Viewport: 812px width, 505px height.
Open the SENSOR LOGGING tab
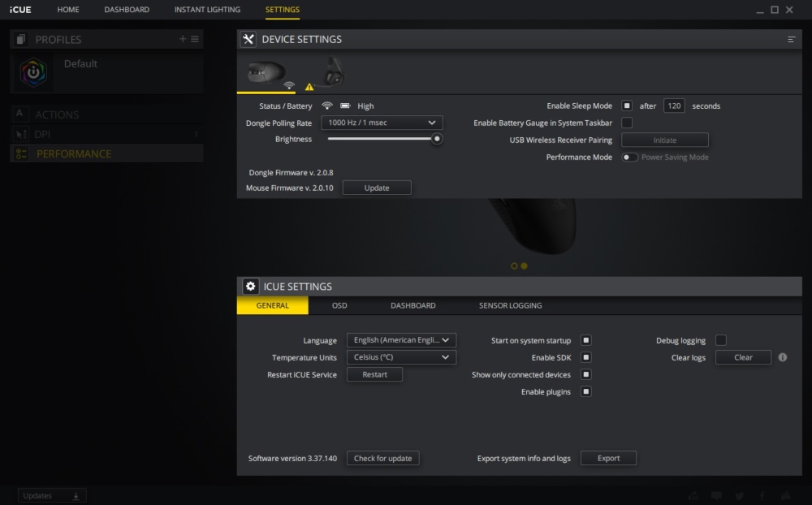tap(510, 305)
